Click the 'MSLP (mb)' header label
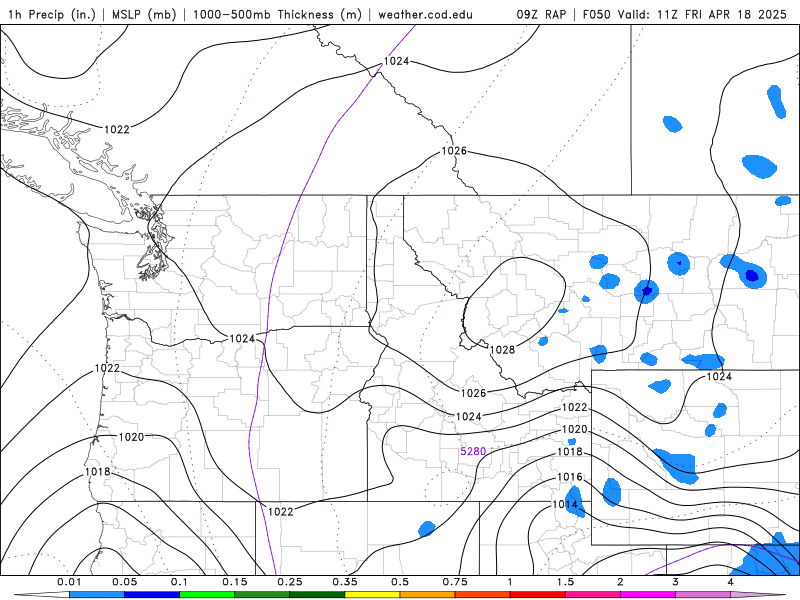 pos(144,14)
